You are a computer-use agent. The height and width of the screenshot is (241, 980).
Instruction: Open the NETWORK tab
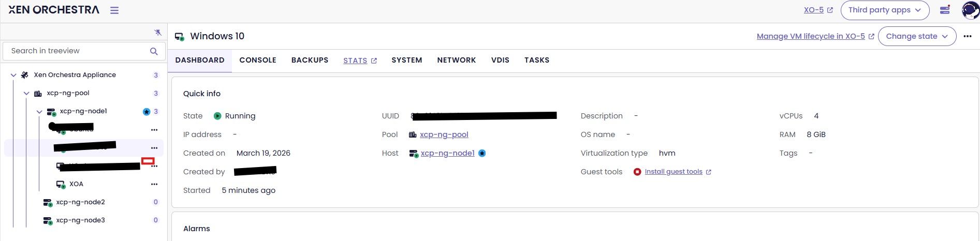click(456, 60)
